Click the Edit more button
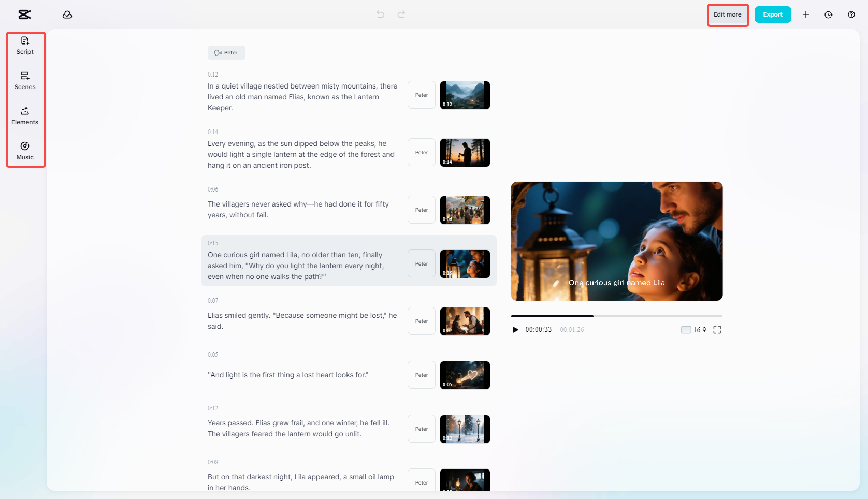The width and height of the screenshot is (868, 499). click(728, 14)
